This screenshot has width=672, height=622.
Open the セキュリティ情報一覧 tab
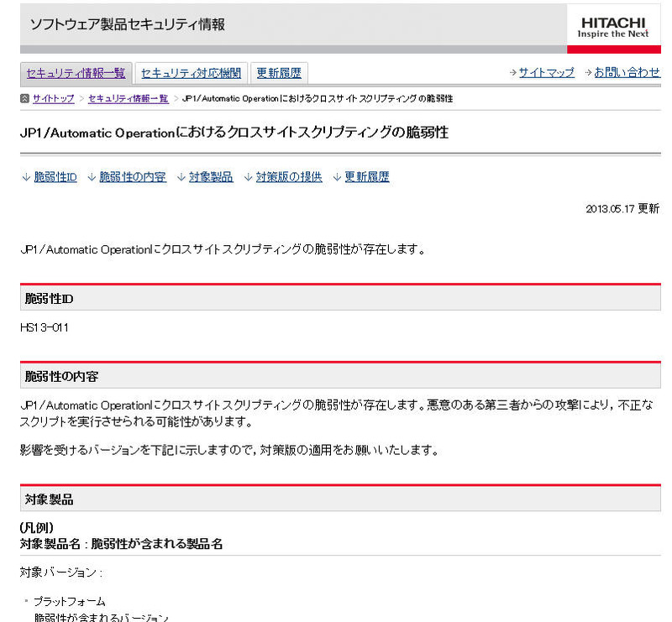tap(76, 73)
